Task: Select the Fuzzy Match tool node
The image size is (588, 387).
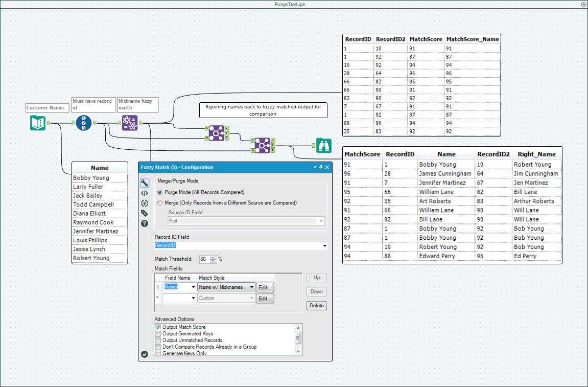Action: (x=130, y=123)
